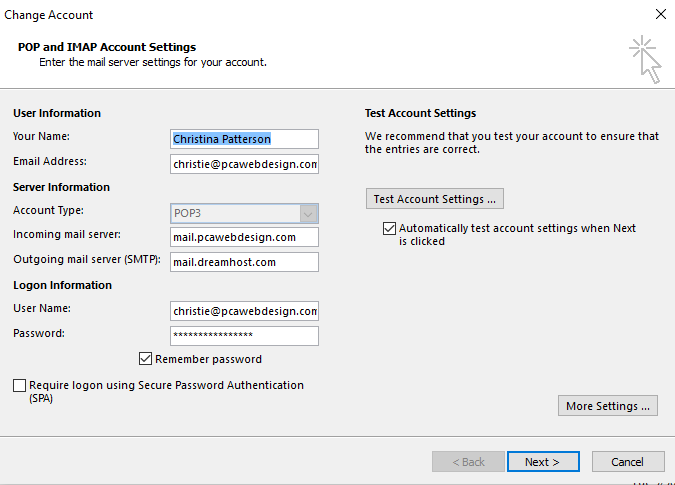Close the Change Account dialog
This screenshot has height=485, width=675.
tap(661, 14)
